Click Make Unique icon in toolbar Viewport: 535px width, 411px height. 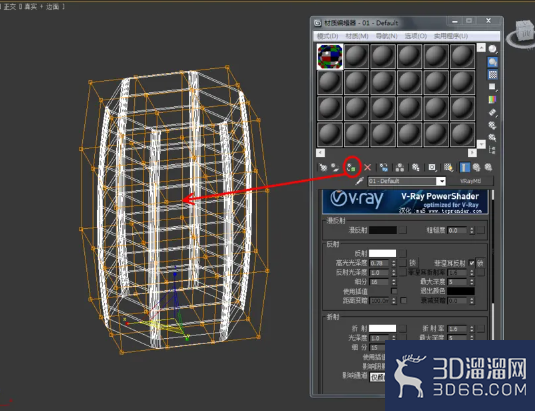click(x=400, y=167)
